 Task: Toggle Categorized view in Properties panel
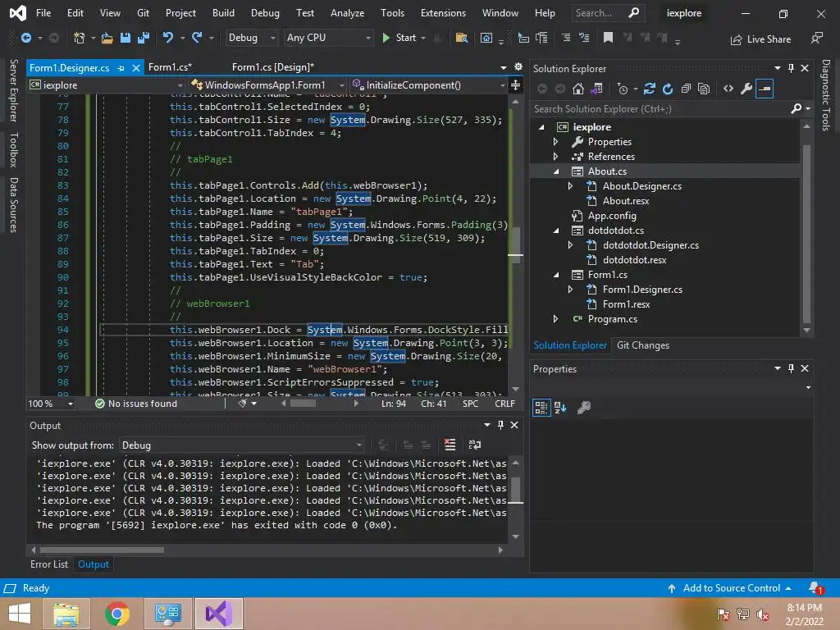click(541, 408)
